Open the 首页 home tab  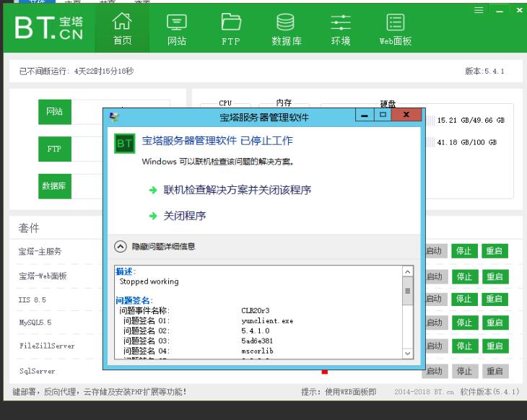click(122, 29)
